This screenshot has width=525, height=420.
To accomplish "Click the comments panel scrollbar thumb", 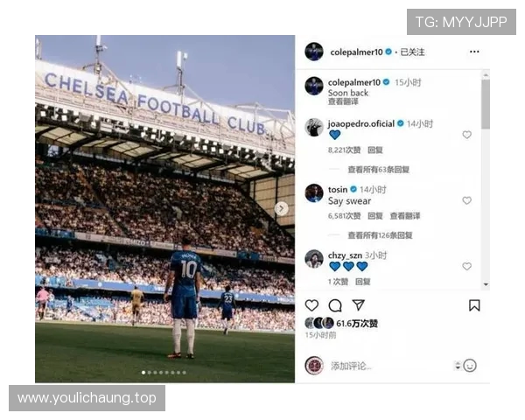I will [x=486, y=104].
